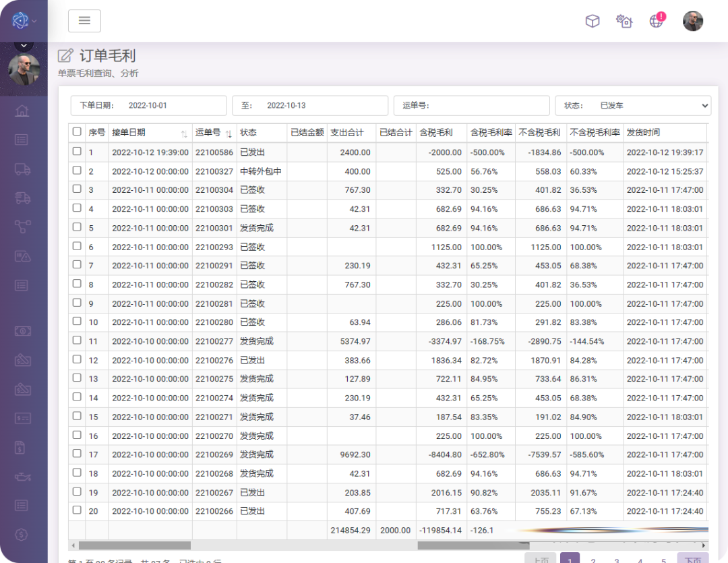728x563 pixels.
Task: Click the first delivery truck sidebar icon
Action: pyautogui.click(x=22, y=169)
